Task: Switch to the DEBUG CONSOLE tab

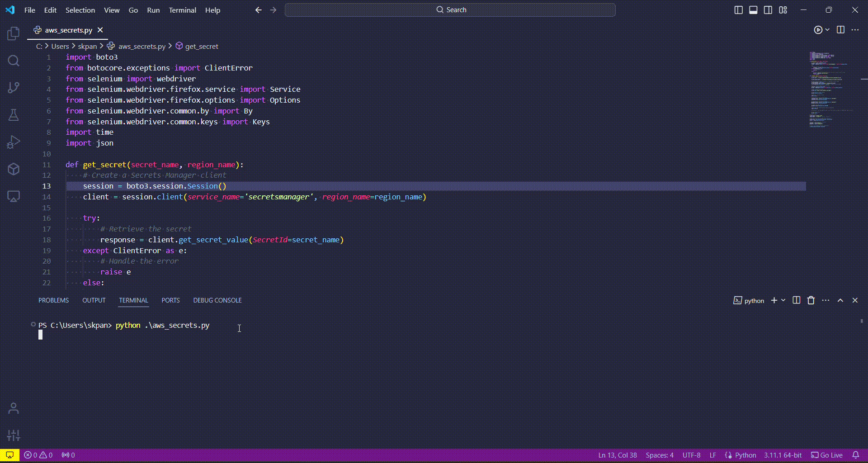Action: 217,300
